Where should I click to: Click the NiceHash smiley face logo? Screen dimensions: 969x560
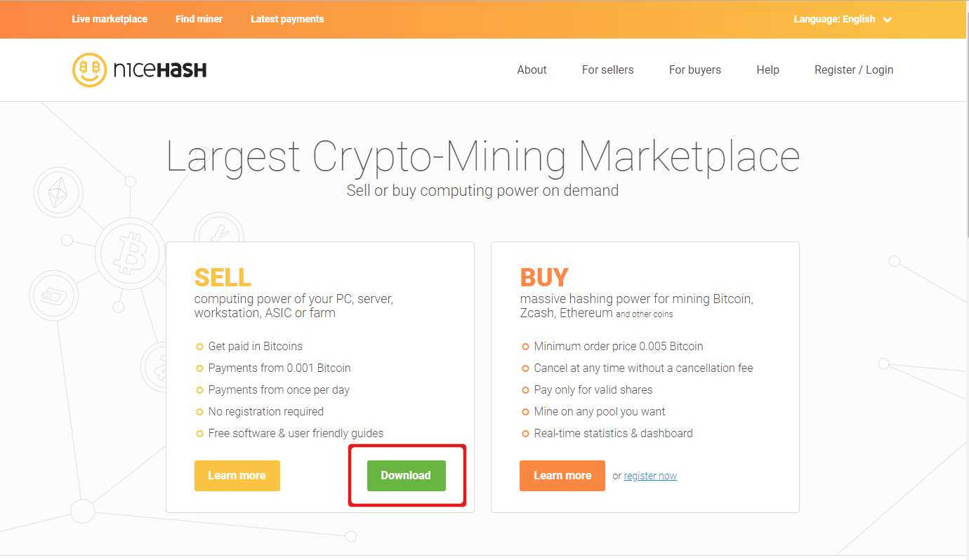click(89, 69)
